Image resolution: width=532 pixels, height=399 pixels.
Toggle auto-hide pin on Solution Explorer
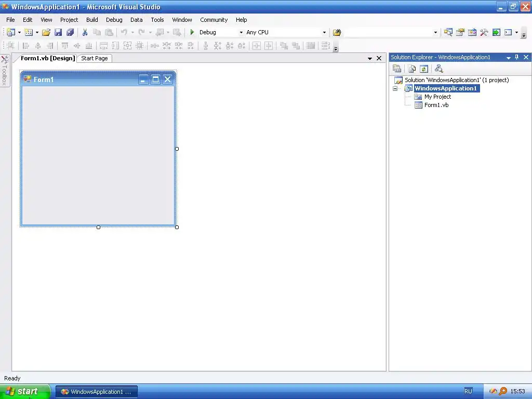tap(517, 57)
